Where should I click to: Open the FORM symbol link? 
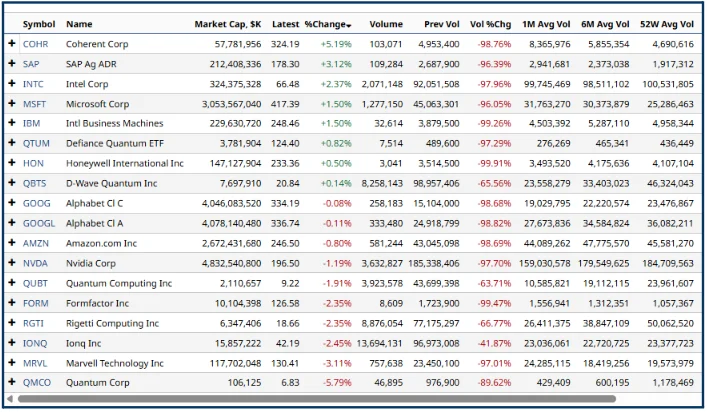pyautogui.click(x=36, y=303)
